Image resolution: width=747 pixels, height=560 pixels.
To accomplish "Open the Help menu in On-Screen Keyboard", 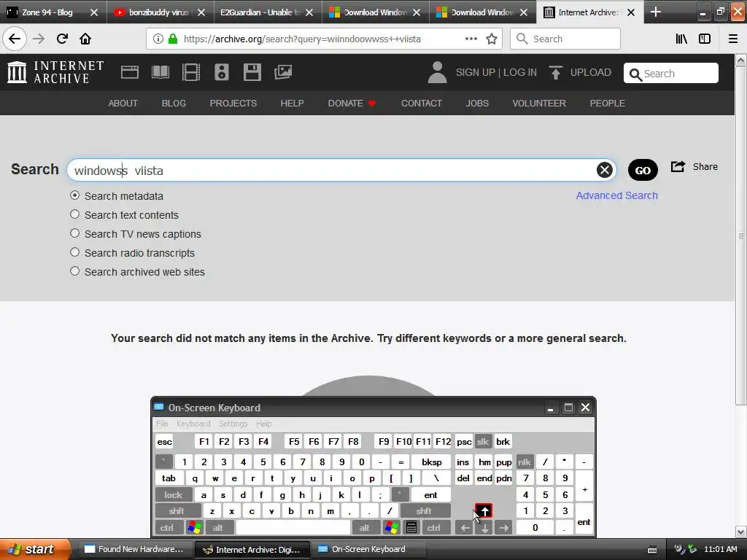I will (263, 424).
